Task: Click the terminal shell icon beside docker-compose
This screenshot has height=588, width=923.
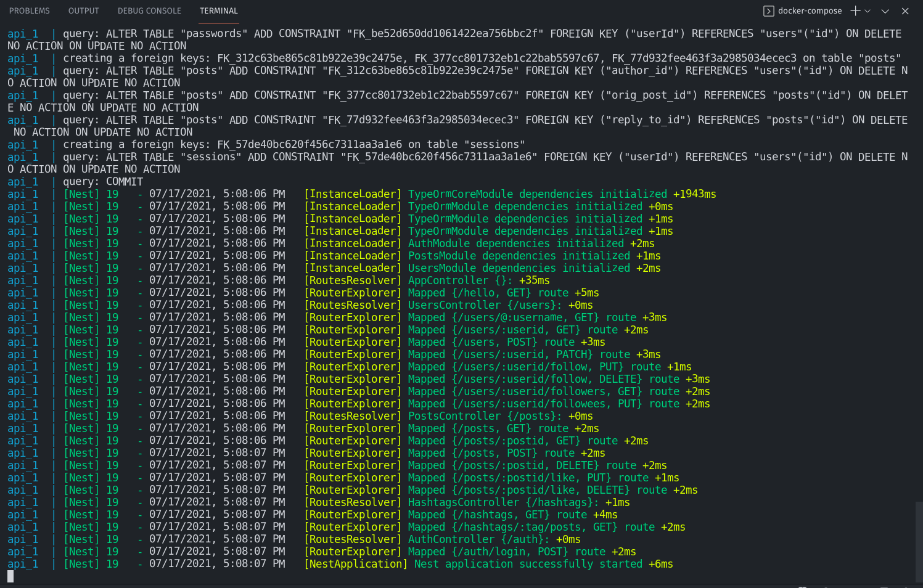Action: pyautogui.click(x=768, y=10)
